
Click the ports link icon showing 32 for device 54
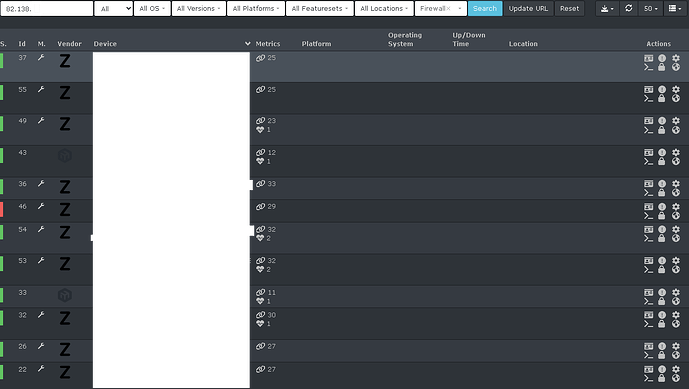click(x=261, y=229)
